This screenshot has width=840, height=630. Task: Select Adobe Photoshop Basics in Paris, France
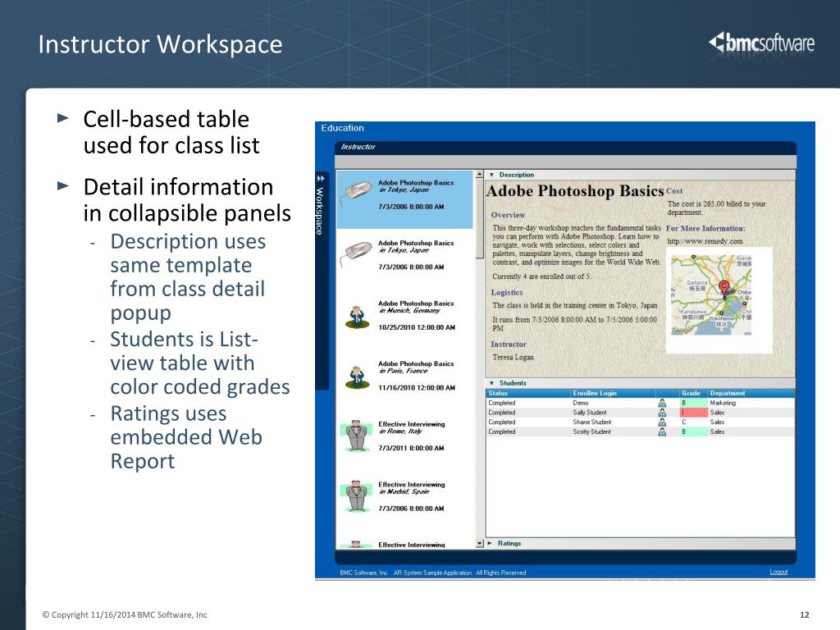(x=404, y=376)
